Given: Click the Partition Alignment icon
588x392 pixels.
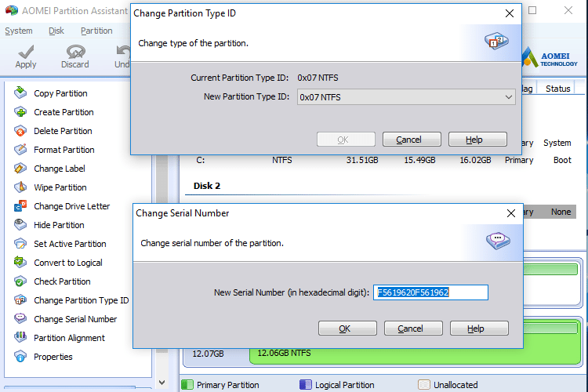Looking at the screenshot, I should tap(20, 337).
